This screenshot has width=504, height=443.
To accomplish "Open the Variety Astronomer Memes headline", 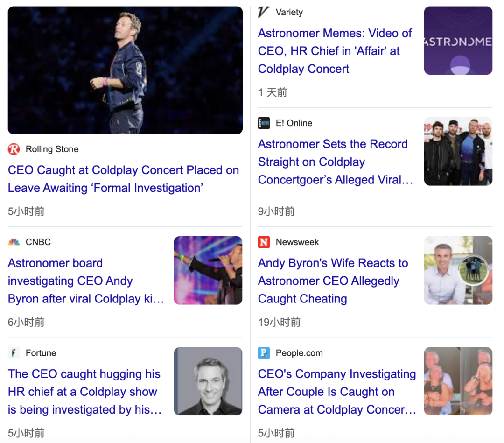I will [x=335, y=51].
